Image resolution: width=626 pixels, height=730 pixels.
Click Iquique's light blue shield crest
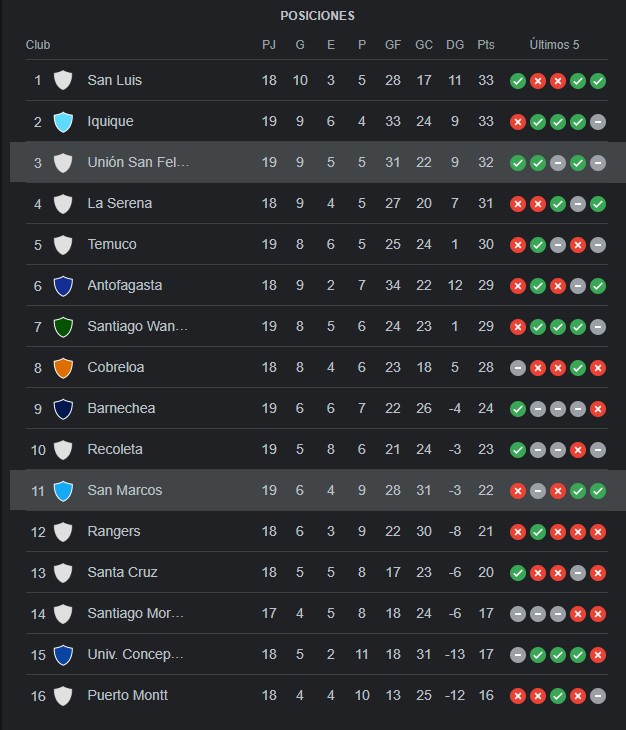click(63, 122)
